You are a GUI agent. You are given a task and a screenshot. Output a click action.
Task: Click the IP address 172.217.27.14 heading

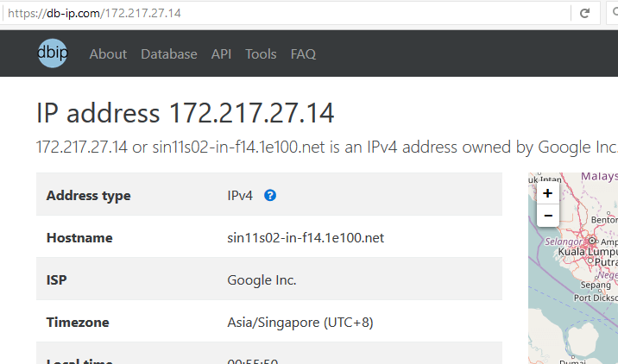[186, 114]
